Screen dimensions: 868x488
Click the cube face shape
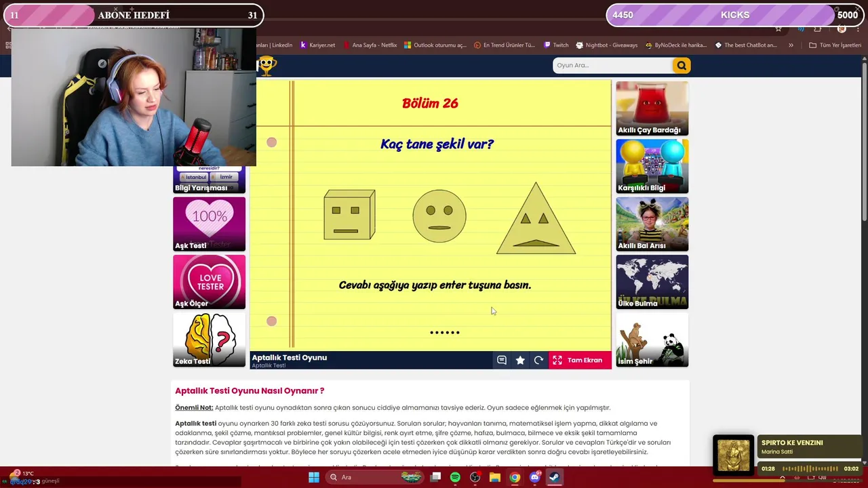point(349,215)
